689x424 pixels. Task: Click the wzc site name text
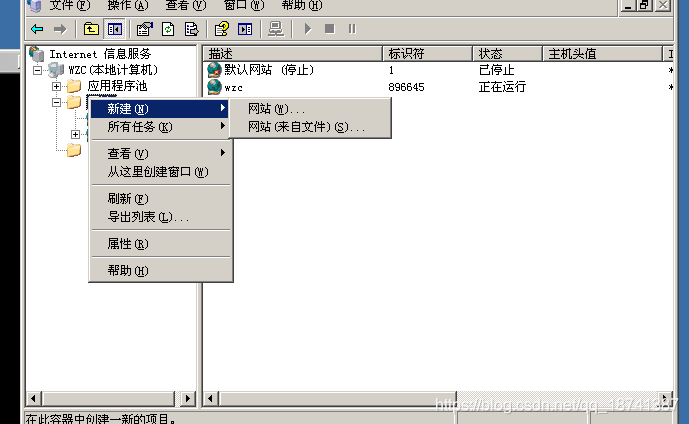click(x=233, y=87)
